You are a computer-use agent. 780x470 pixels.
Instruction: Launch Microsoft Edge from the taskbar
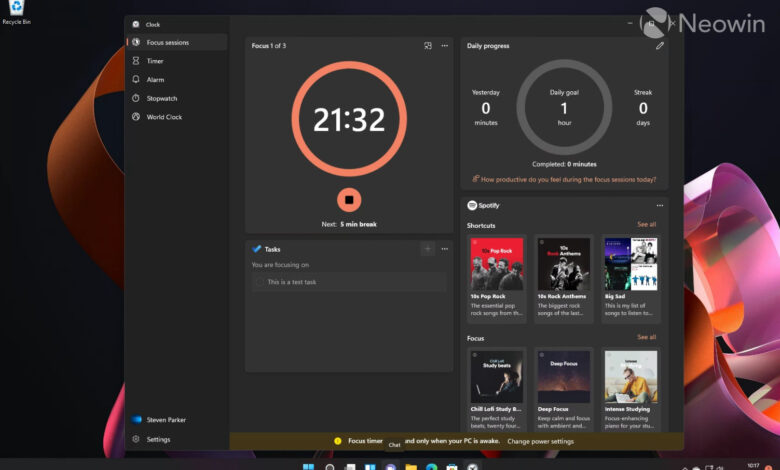pyautogui.click(x=431, y=467)
